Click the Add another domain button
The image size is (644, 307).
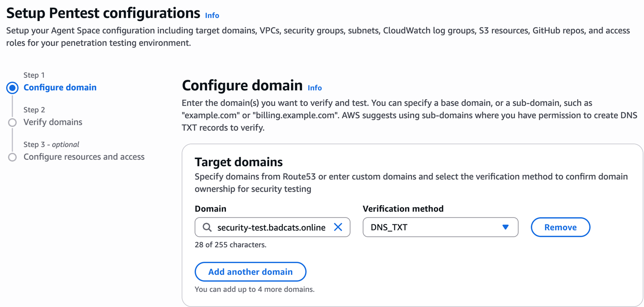click(250, 272)
